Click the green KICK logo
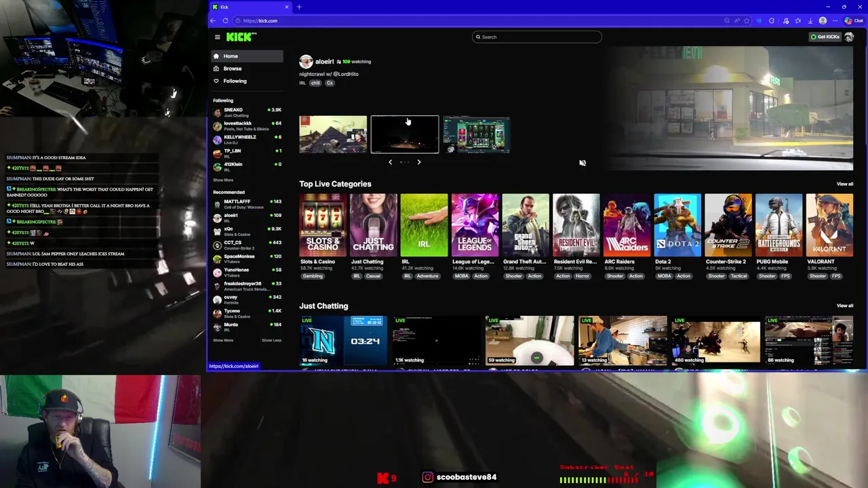This screenshot has height=488, width=868. tap(241, 37)
